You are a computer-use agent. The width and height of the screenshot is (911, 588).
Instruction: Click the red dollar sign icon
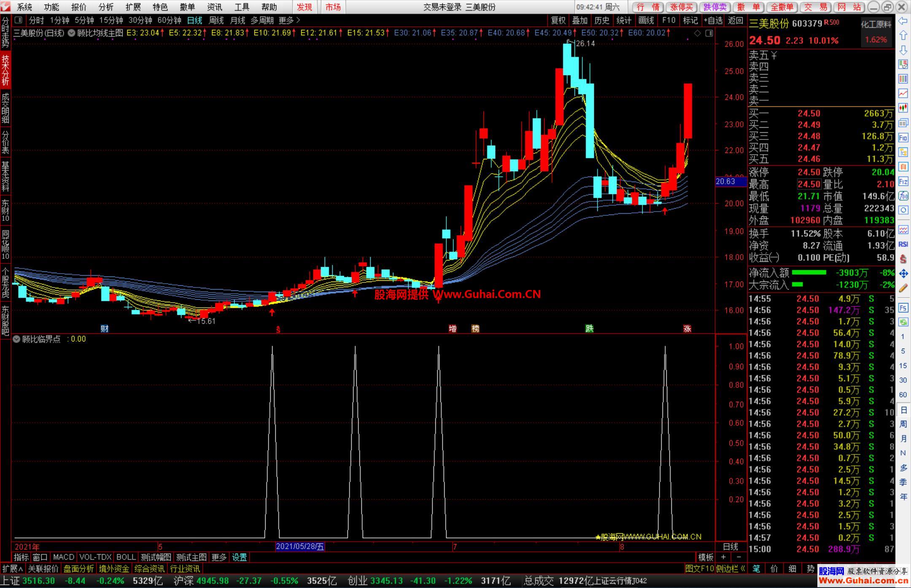(903, 259)
